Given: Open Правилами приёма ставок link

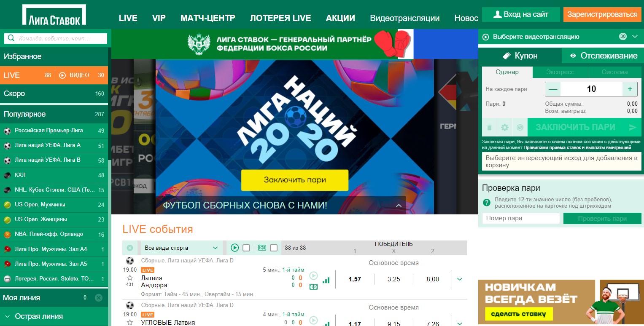Looking at the screenshot, I should click(x=577, y=148).
